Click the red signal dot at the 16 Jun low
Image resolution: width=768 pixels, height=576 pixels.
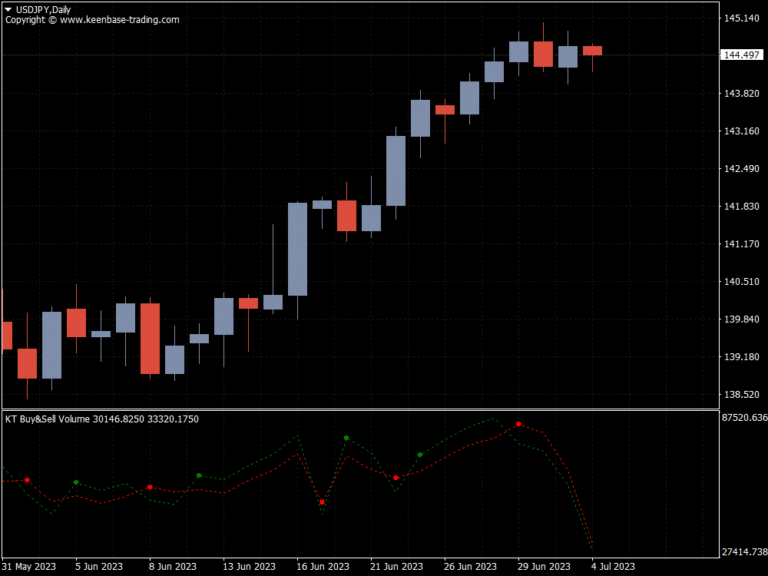[322, 502]
